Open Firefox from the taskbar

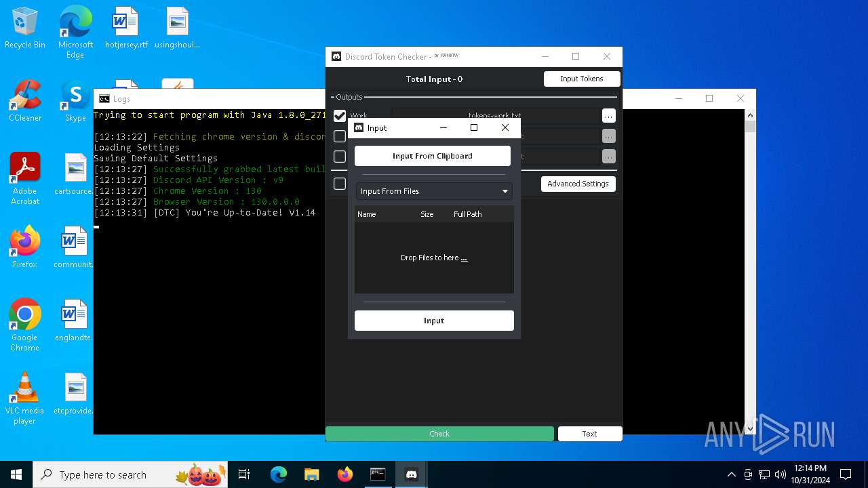(344, 474)
